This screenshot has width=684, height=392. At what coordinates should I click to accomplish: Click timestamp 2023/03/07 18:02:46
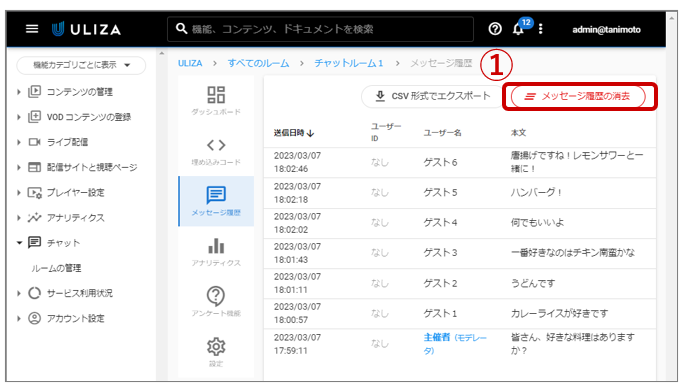(297, 162)
